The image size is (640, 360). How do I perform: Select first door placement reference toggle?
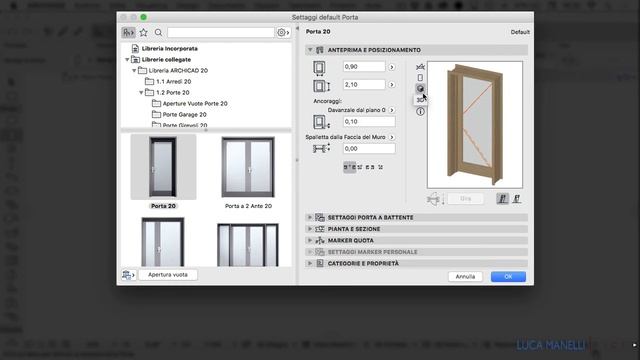[502, 199]
